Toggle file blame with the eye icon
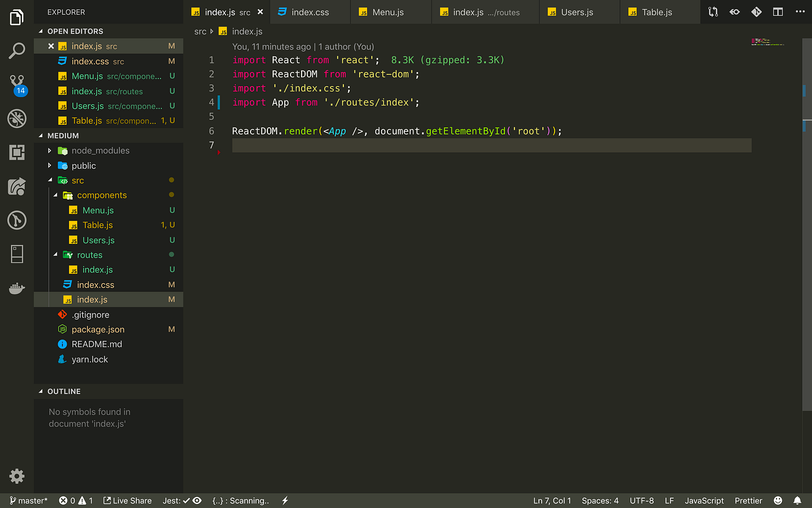This screenshot has height=508, width=812. [x=734, y=11]
